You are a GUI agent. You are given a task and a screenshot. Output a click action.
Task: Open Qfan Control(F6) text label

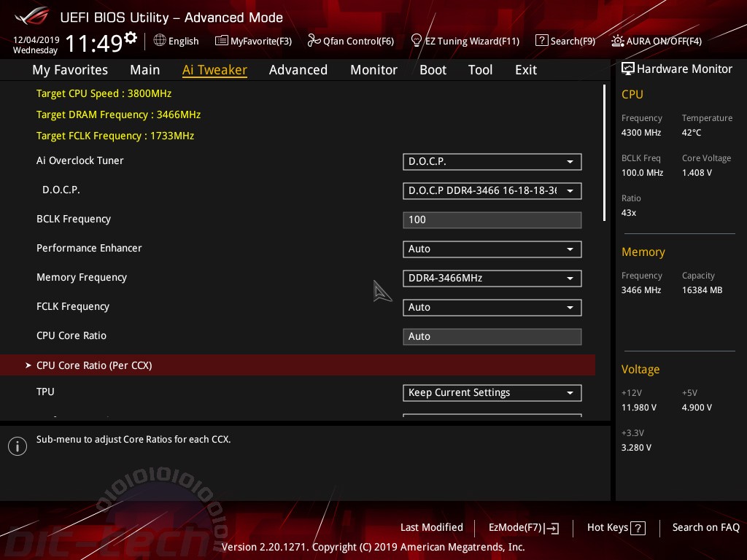358,41
